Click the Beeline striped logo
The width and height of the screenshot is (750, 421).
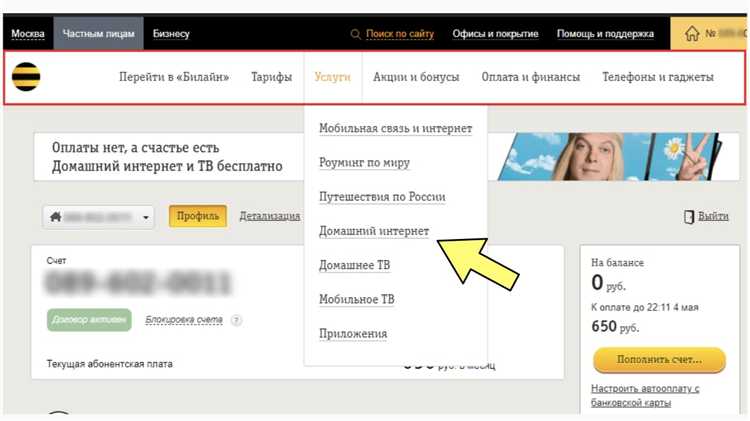tap(26, 77)
